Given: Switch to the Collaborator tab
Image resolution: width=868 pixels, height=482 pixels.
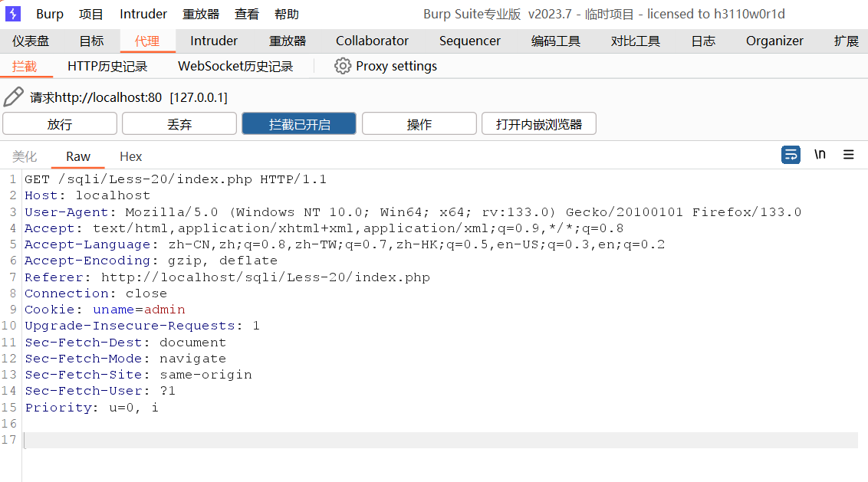Looking at the screenshot, I should click(x=372, y=41).
